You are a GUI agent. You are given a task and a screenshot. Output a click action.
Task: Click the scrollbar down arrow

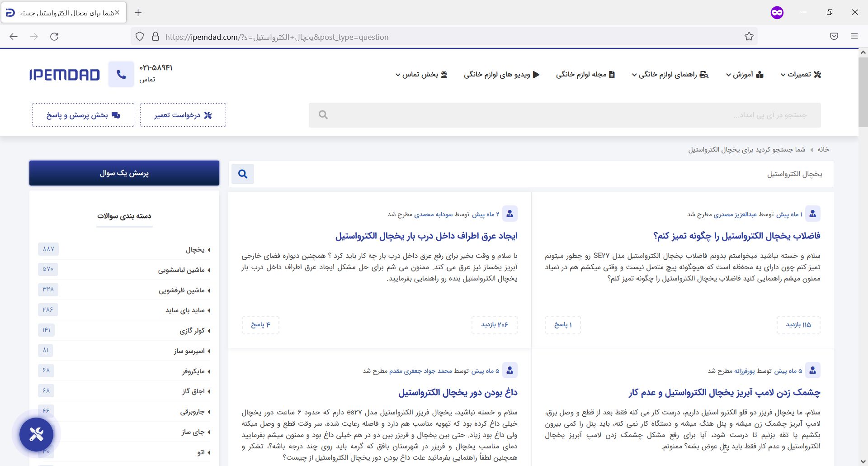coord(863,461)
